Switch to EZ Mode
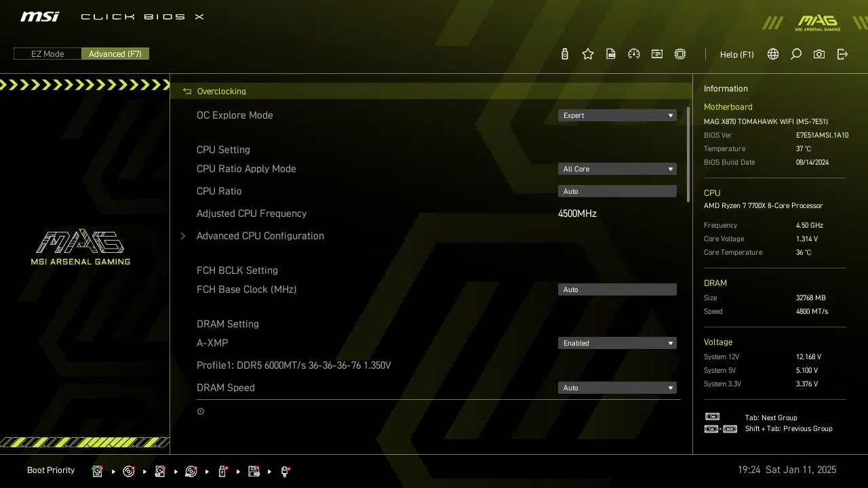Image resolution: width=868 pixels, height=488 pixels. pyautogui.click(x=47, y=54)
